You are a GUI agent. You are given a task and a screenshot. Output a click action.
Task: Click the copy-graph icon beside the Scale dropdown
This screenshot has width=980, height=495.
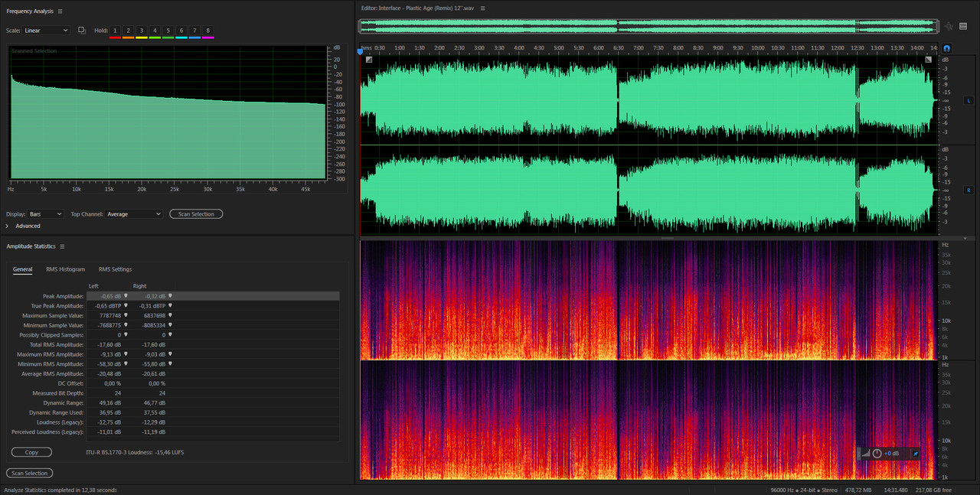(x=82, y=31)
